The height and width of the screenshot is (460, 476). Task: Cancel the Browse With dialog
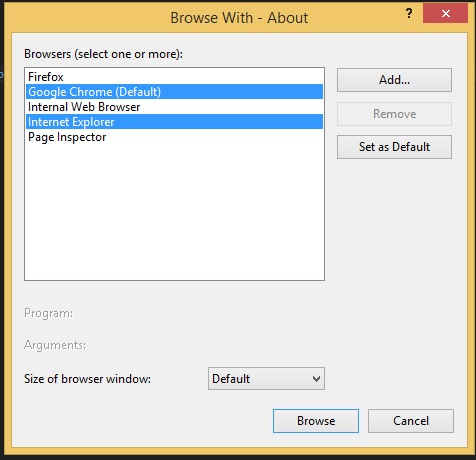click(x=411, y=421)
